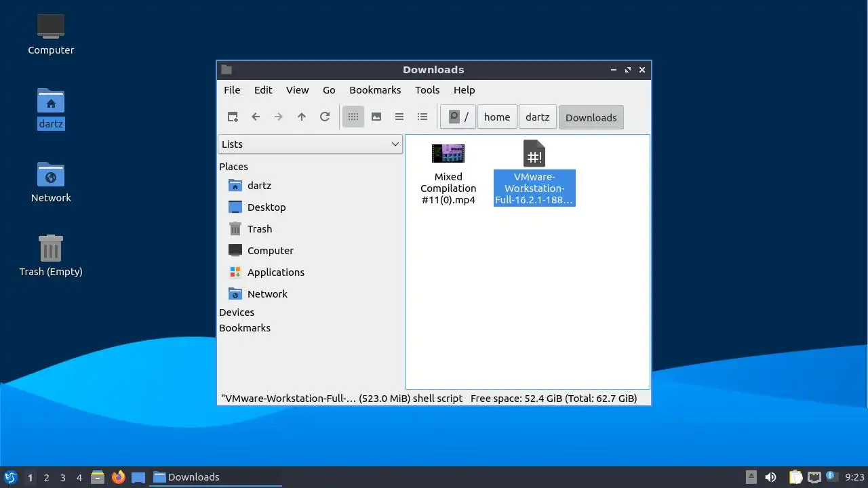Select the VMware-Workstation shell script file icon

point(534,153)
